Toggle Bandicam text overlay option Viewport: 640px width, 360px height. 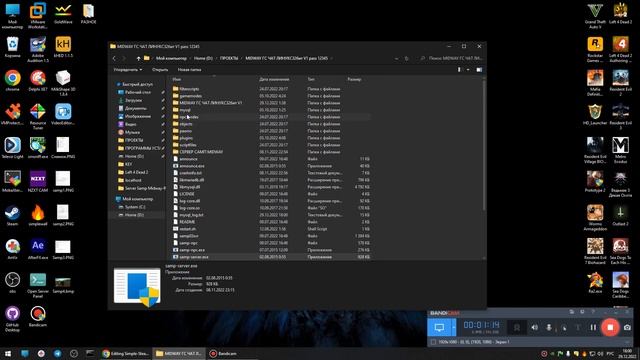pyautogui.click(x=578, y=327)
